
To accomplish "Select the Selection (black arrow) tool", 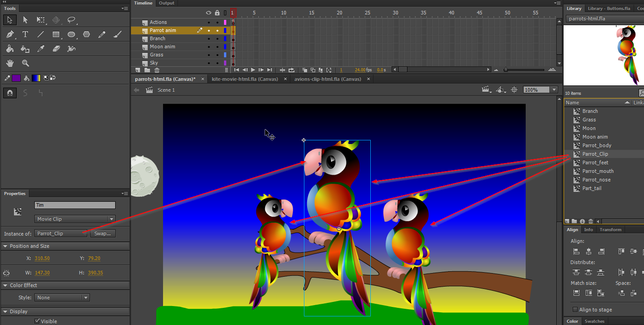I will 9,20.
